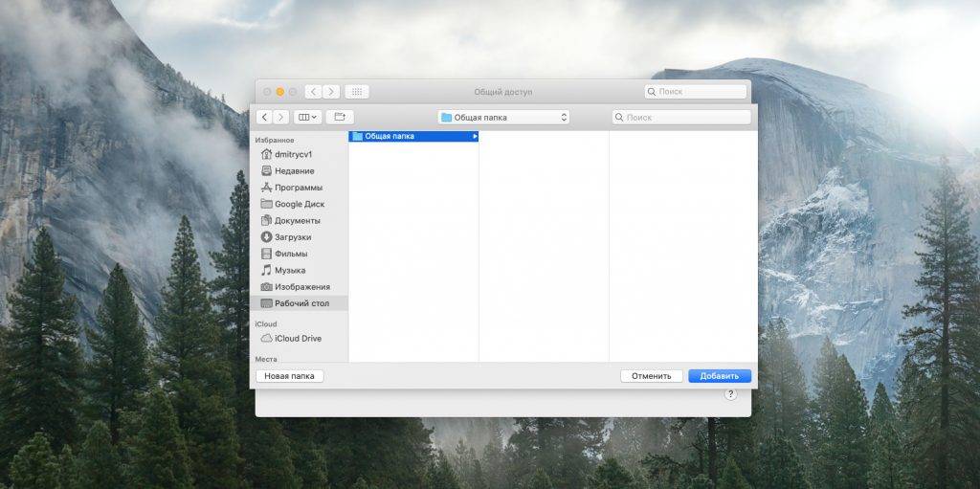Open the column view mode dropdown

pyautogui.click(x=308, y=117)
